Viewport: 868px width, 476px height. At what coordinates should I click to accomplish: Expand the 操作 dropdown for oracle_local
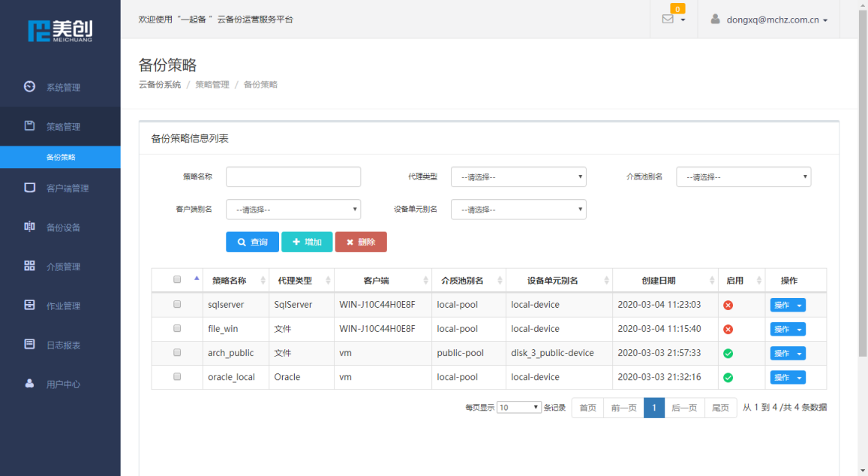(x=788, y=378)
